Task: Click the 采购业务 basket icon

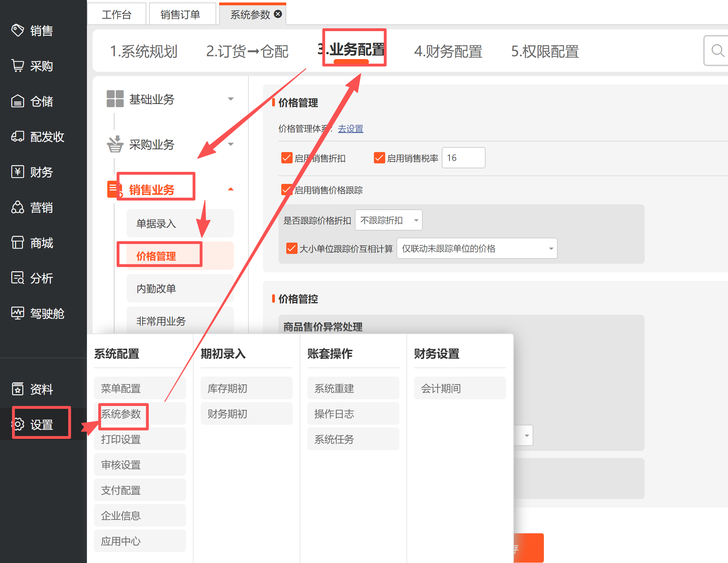Action: coord(115,144)
